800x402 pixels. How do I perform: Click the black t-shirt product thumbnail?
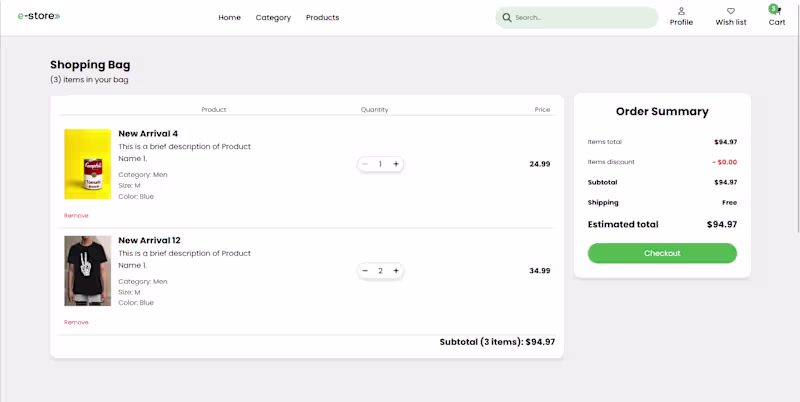click(x=87, y=270)
